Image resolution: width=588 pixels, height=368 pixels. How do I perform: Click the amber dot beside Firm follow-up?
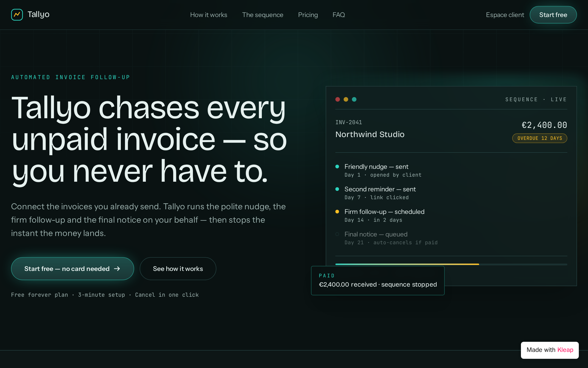337,212
